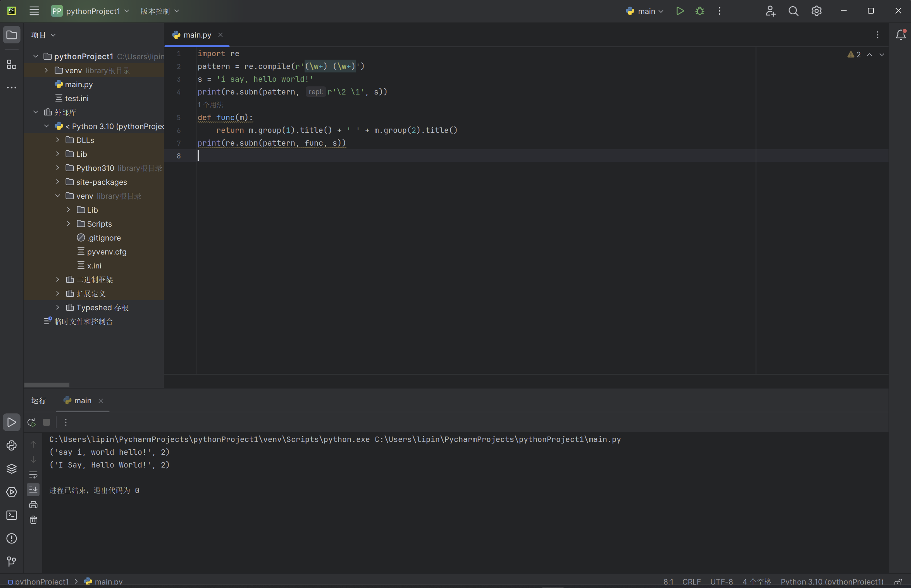This screenshot has width=911, height=588.
Task: Clear console with trash icon
Action: (x=33, y=520)
